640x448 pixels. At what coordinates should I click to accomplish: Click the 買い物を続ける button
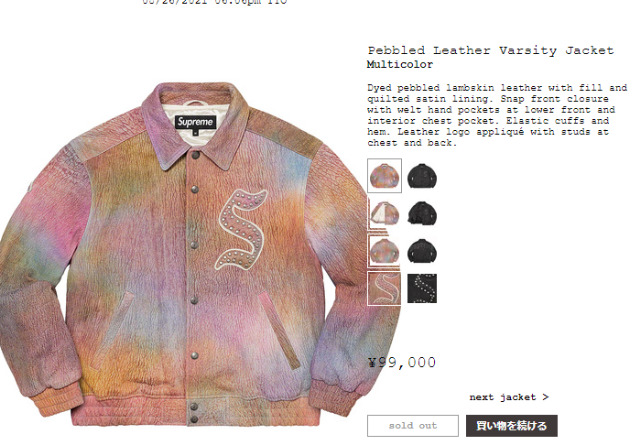coord(511,426)
